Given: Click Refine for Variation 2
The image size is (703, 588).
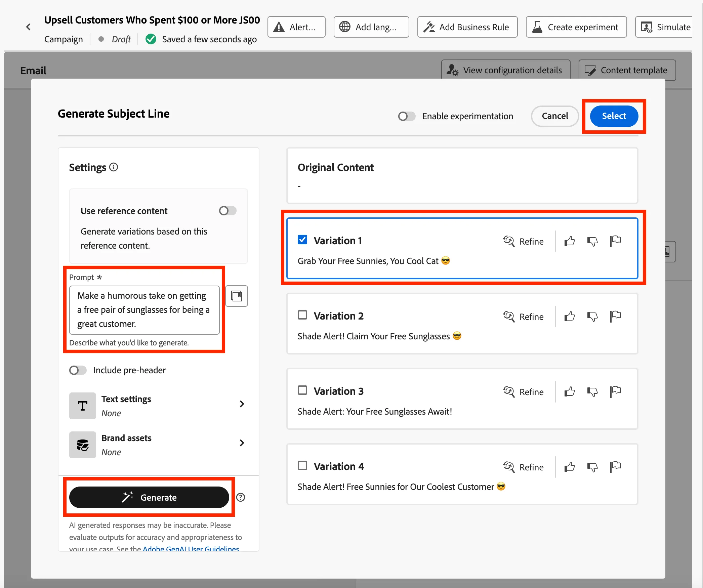Looking at the screenshot, I should click(523, 317).
